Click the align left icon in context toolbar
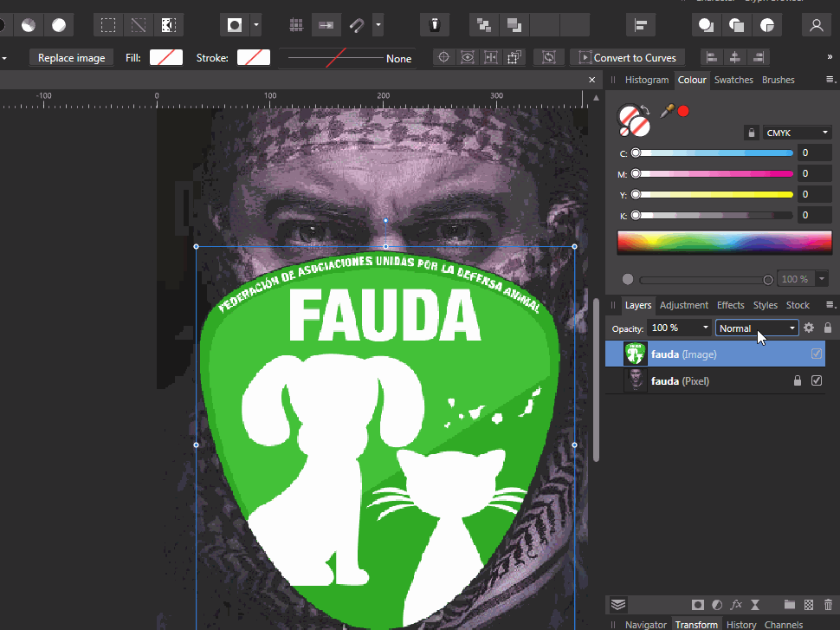Screen dimensions: 840x630 [x=712, y=57]
